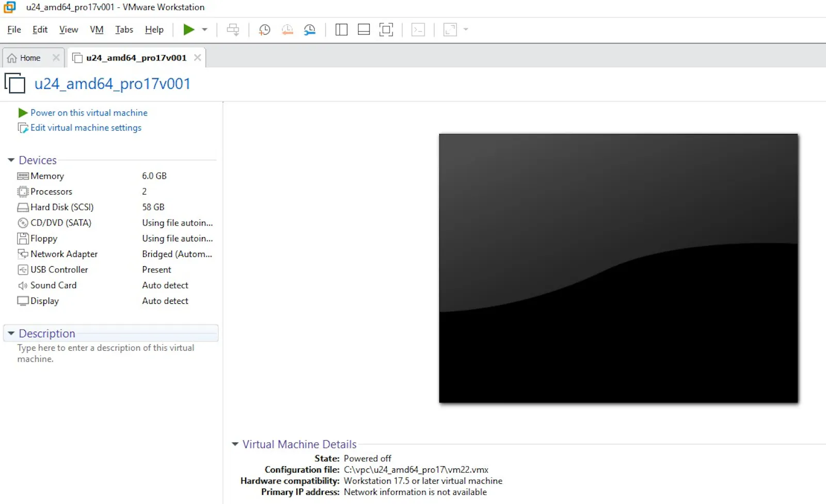Select the Hard Disk (SCSI) label
The image size is (826, 504).
(62, 207)
